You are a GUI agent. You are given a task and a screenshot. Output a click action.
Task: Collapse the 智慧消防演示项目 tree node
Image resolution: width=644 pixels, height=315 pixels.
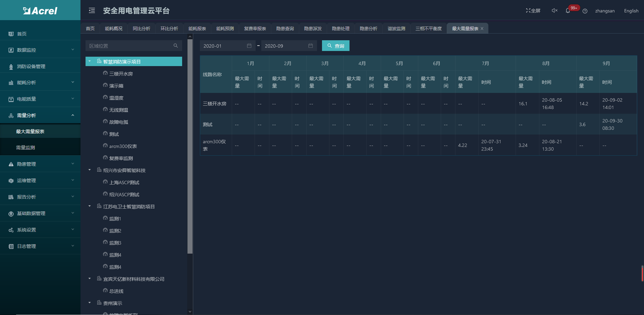90,61
